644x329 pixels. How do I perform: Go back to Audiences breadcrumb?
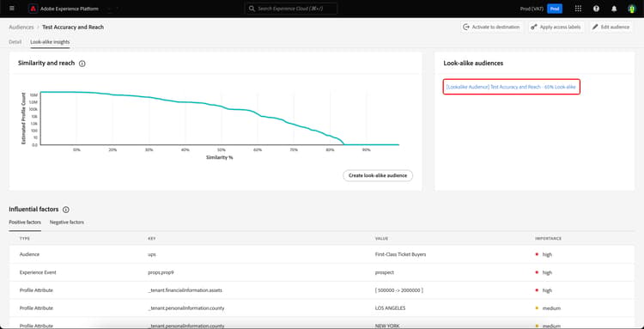click(x=21, y=27)
